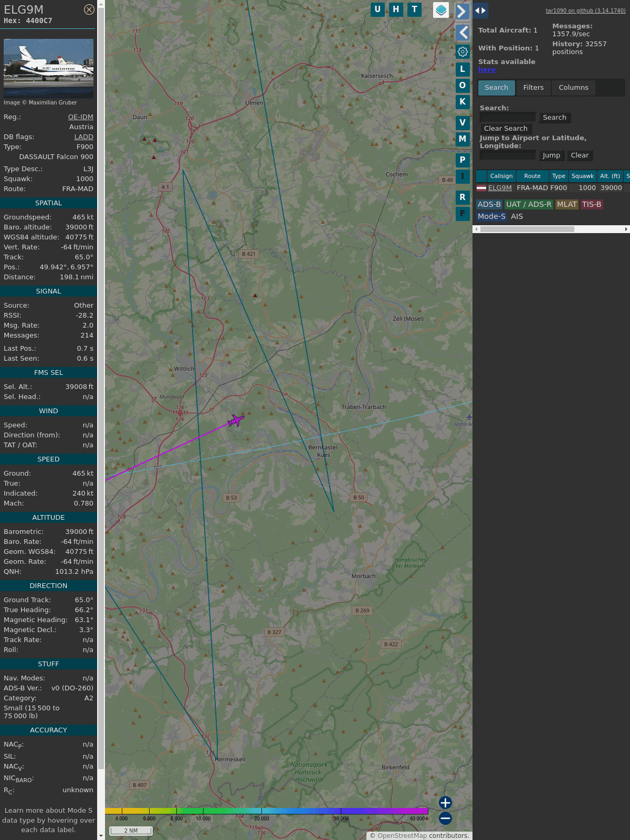Sort table by Alt. (ft) column header
Viewport: 630px width, 840px height.
coord(610,176)
